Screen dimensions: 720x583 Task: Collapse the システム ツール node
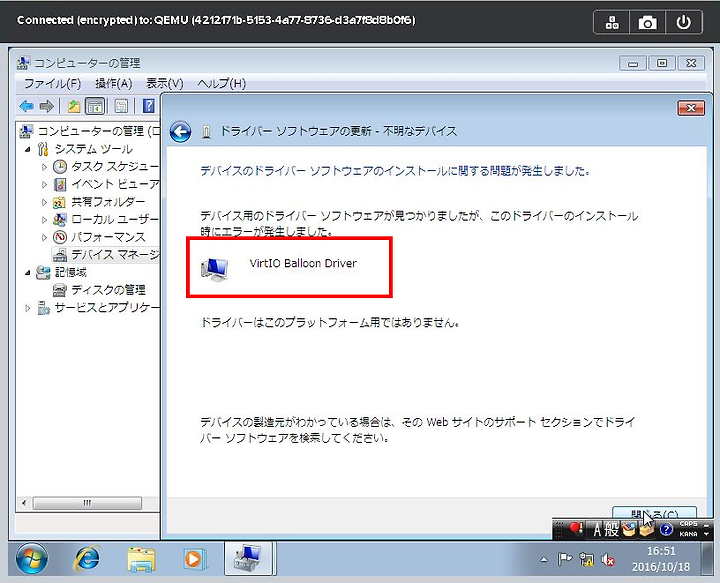click(28, 149)
